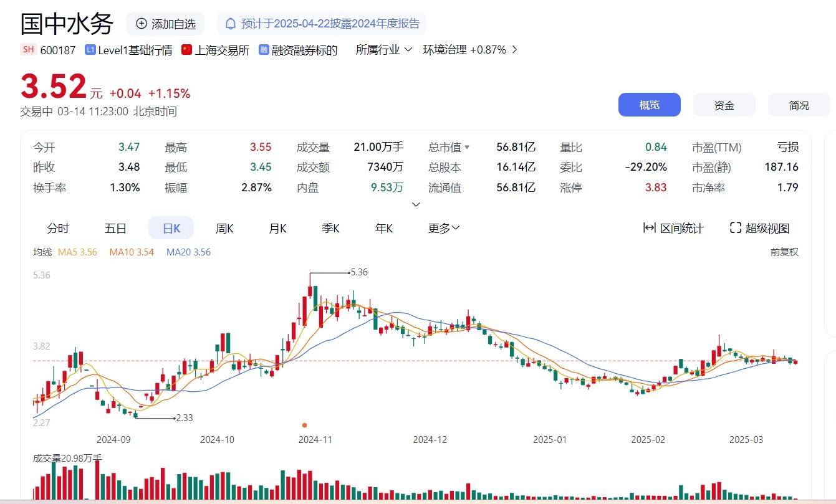Click the L1 Level1基础行情 badge icon
836x504 pixels.
90,50
